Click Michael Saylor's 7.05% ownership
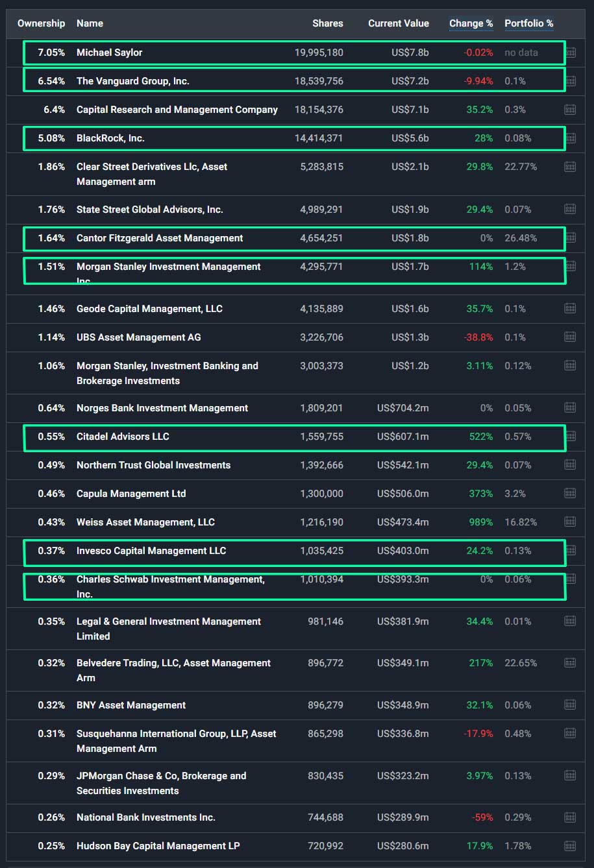The height and width of the screenshot is (868, 594). pos(51,53)
